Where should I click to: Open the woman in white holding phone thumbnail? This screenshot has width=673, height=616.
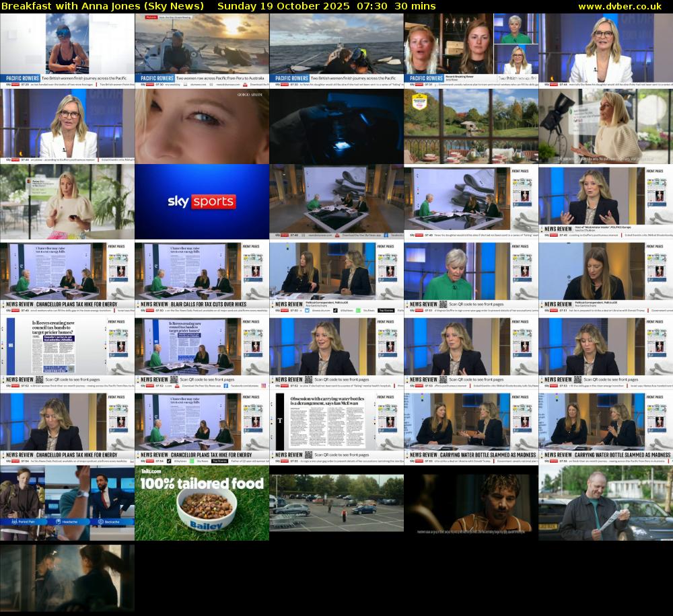(x=67, y=202)
